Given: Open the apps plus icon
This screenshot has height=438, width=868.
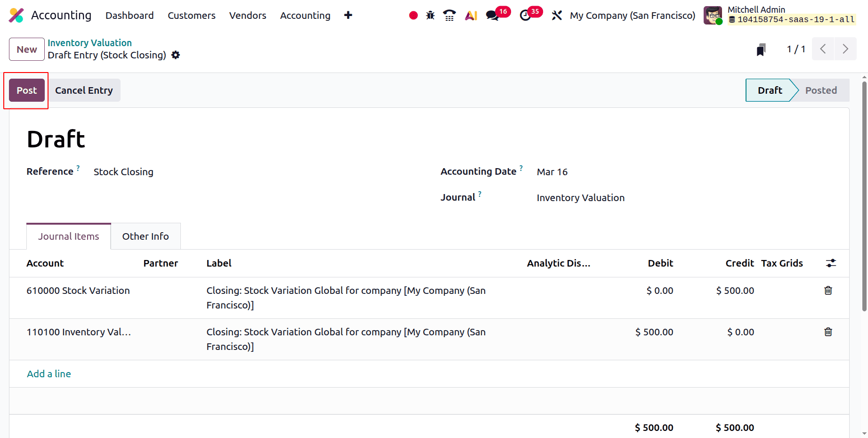Looking at the screenshot, I should click(348, 15).
